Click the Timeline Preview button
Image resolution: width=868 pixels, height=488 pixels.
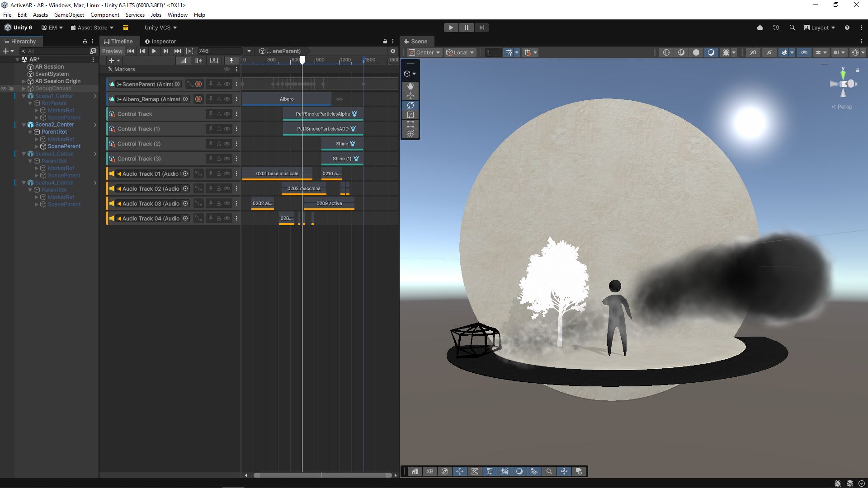click(x=112, y=51)
